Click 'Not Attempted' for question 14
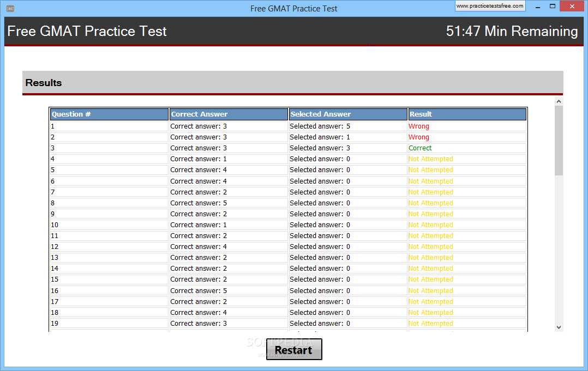The height and width of the screenshot is (371, 588). click(x=430, y=269)
